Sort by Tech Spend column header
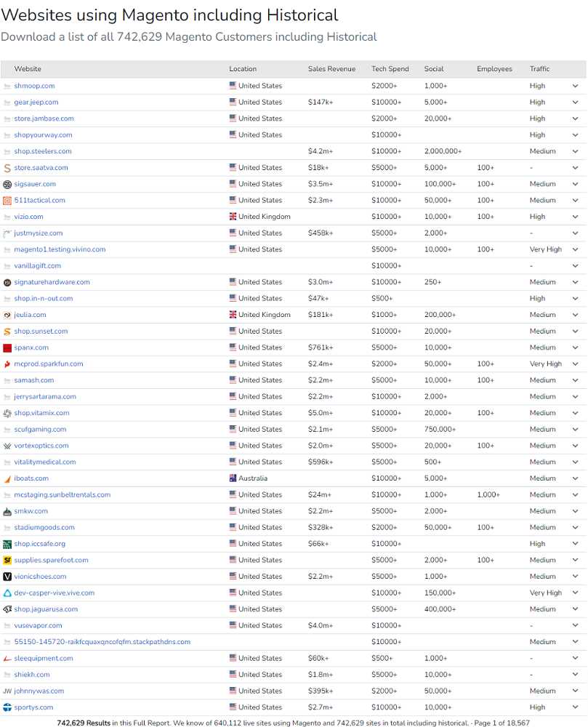588x727 pixels. point(390,68)
